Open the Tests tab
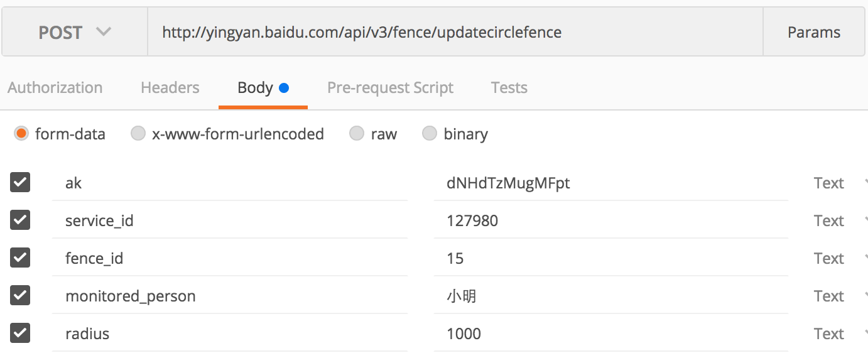This screenshot has width=868, height=358. click(509, 88)
